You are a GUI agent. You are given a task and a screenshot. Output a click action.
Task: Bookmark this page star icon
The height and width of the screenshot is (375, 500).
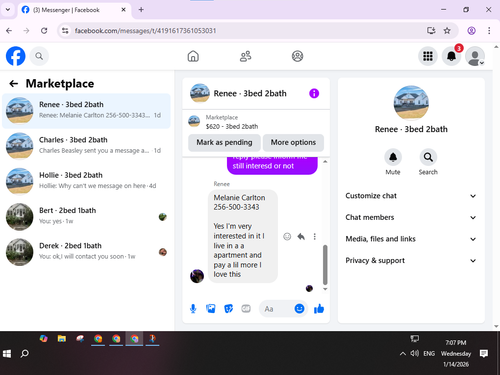click(x=447, y=31)
